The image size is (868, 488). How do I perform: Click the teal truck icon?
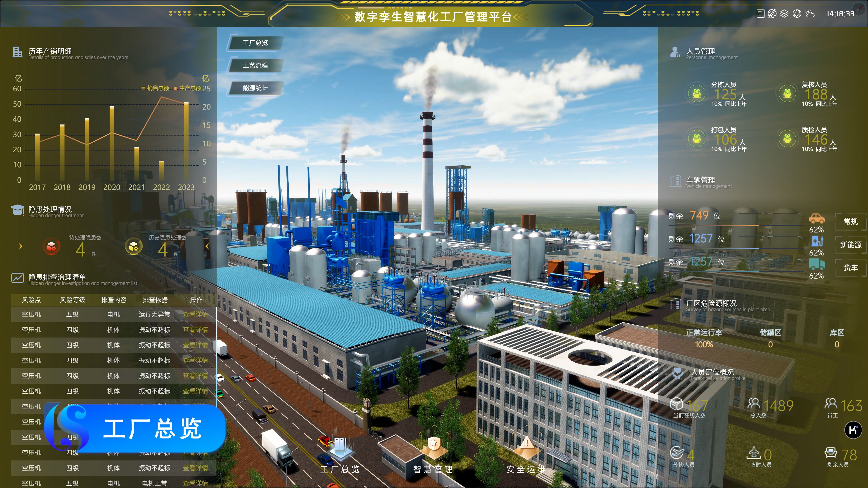point(817,264)
